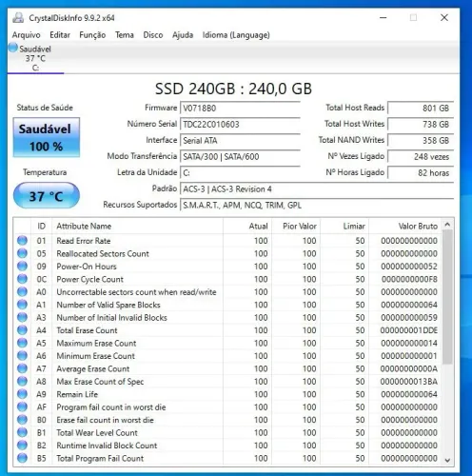Click the attribute list vertical scrollbar thumb
Image resolution: width=472 pixels, height=476 pixels.
click(x=447, y=297)
